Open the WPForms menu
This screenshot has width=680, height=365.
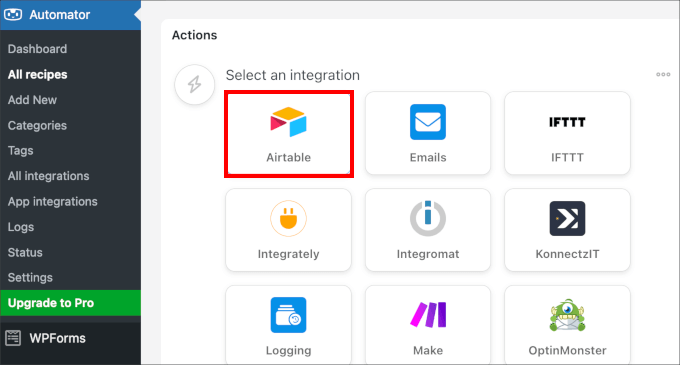57,338
